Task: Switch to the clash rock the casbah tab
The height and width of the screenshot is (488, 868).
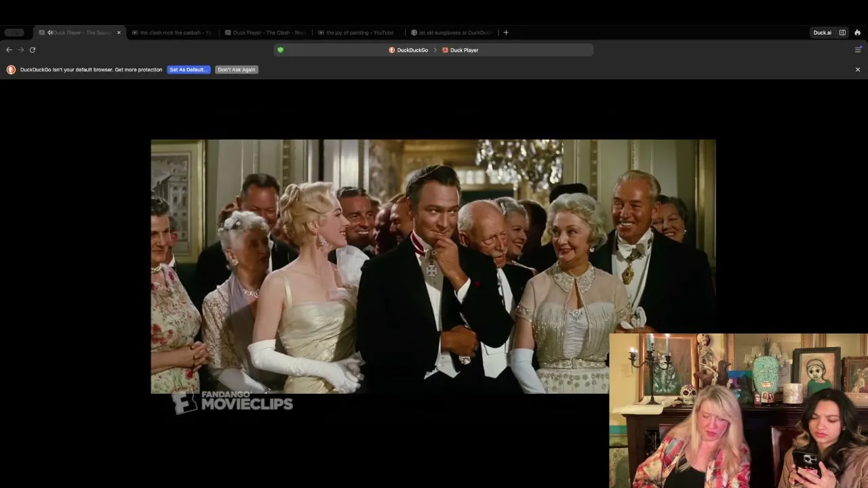Action: [x=172, y=33]
